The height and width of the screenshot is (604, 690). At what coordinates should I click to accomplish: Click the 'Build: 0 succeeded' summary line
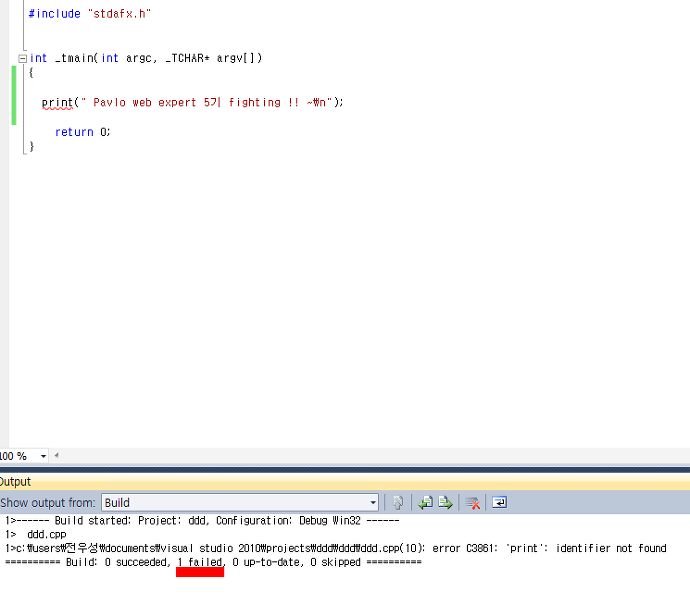click(213, 562)
